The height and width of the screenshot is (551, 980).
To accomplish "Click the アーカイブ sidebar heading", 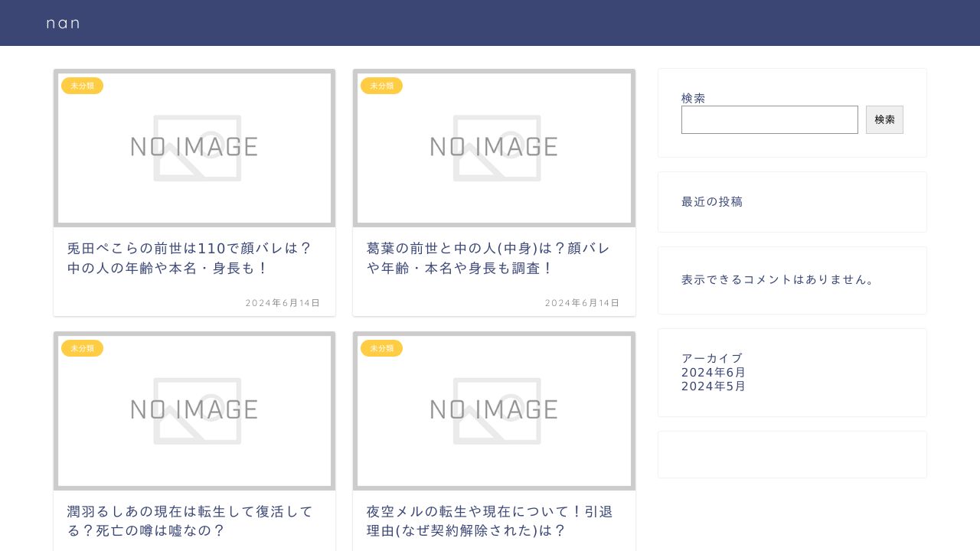I will click(x=711, y=358).
